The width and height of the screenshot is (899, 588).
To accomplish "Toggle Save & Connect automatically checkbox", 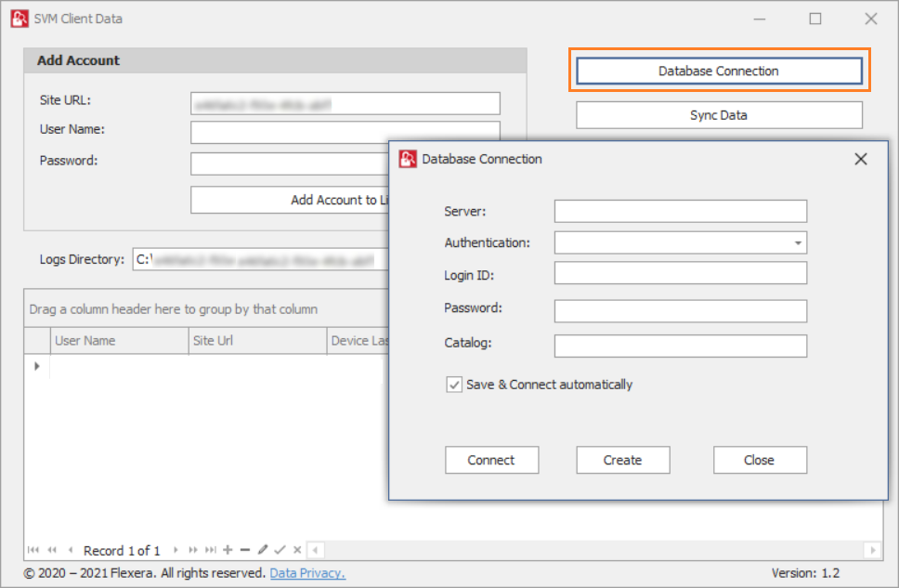I will [x=454, y=385].
